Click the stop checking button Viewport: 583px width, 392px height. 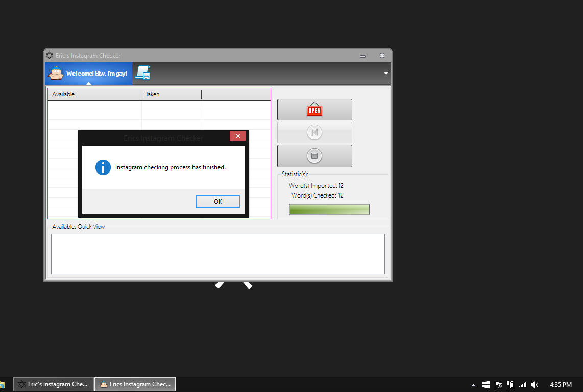coord(314,156)
